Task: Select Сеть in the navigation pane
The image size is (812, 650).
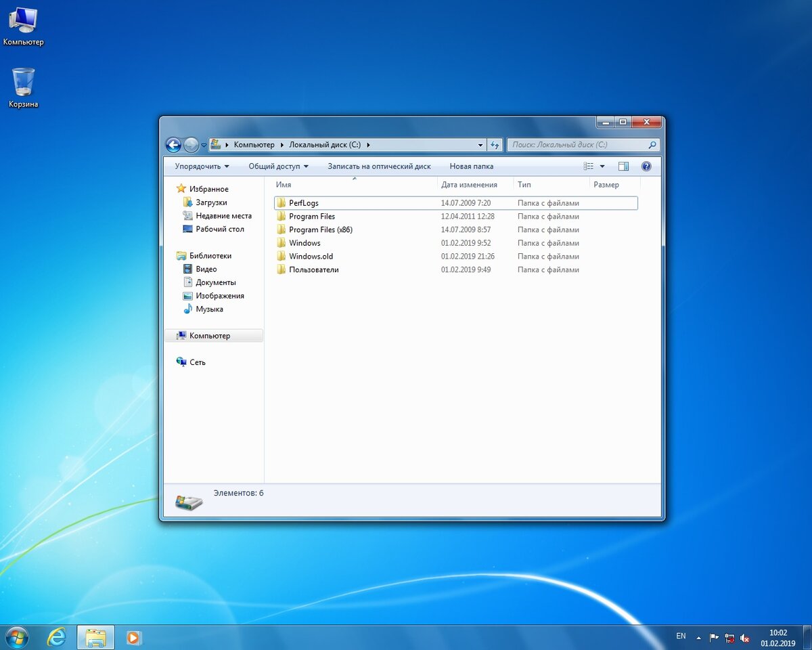Action: (191, 362)
